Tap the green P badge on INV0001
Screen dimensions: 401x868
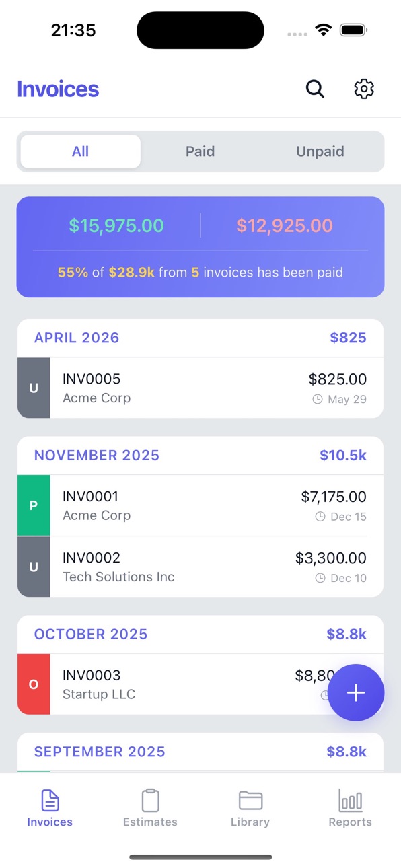click(x=34, y=505)
